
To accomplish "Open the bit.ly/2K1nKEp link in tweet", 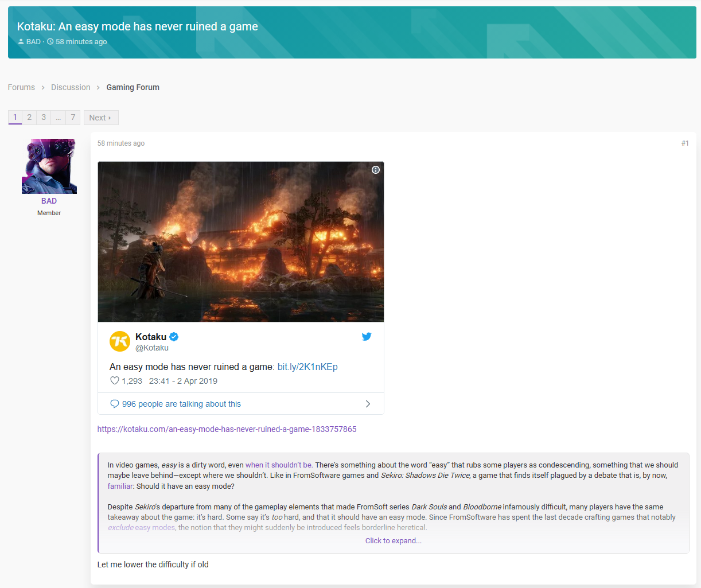I will 307,367.
